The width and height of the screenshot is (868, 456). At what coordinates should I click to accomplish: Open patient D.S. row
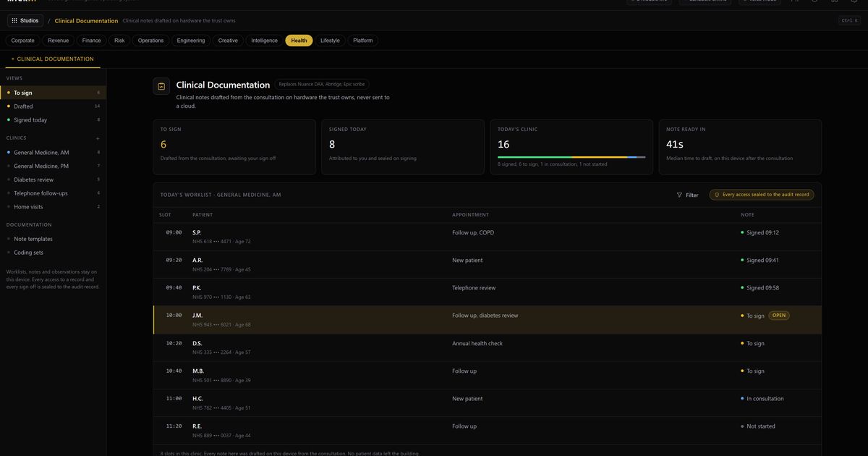487,347
